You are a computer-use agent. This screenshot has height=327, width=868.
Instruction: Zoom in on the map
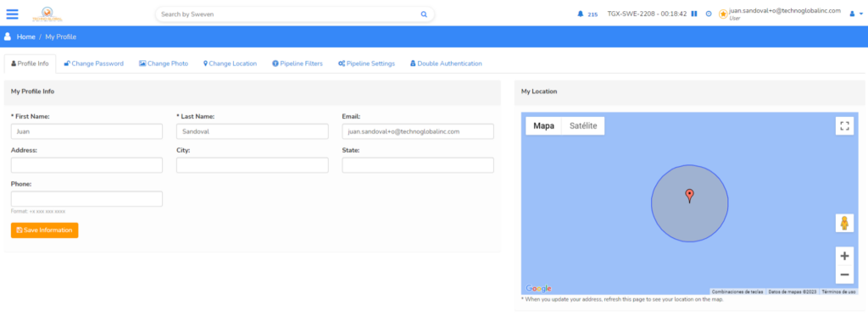[x=844, y=256]
